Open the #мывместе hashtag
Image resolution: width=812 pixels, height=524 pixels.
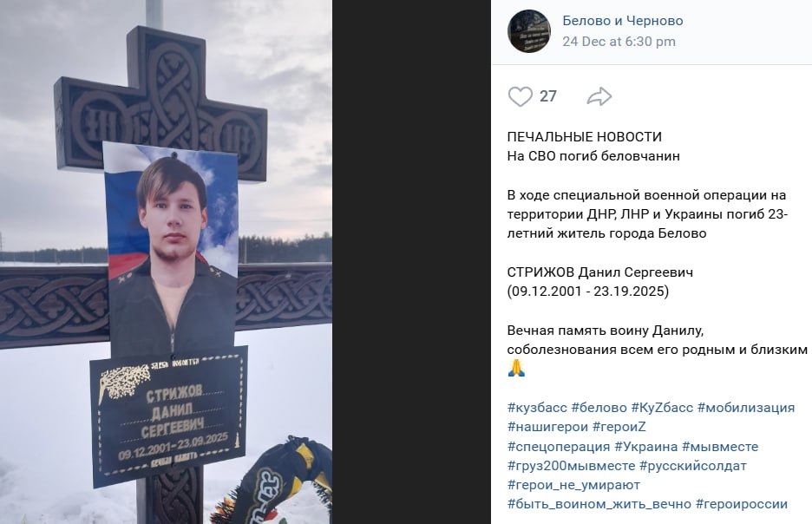pos(720,446)
